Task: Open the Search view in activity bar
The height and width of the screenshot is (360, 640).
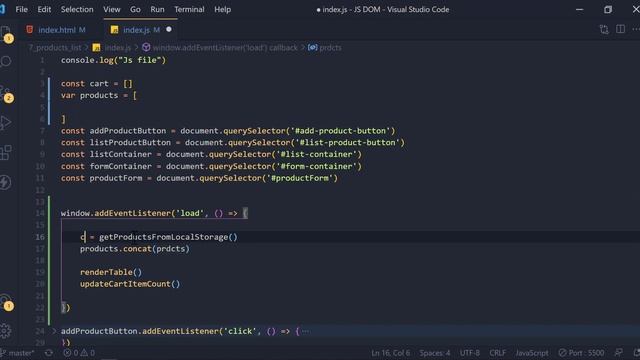Action: coord(6,62)
